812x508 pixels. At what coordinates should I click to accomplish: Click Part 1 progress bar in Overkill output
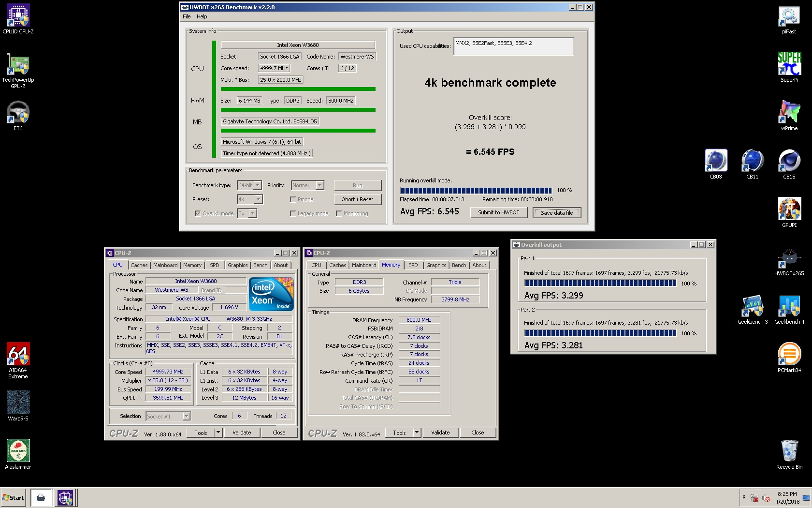tap(600, 283)
